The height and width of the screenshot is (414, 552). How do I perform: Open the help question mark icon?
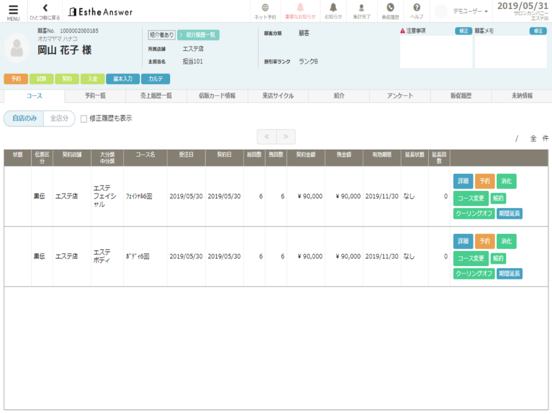coord(416,7)
